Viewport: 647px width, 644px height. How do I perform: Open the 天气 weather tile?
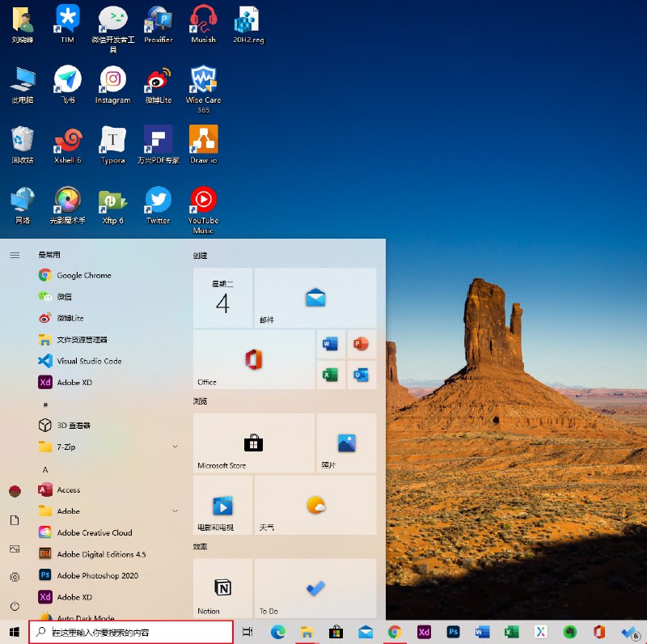(x=315, y=506)
